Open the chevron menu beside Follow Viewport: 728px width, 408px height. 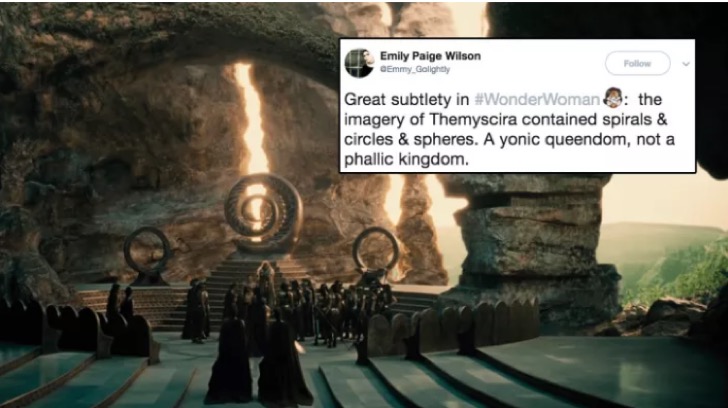[686, 64]
